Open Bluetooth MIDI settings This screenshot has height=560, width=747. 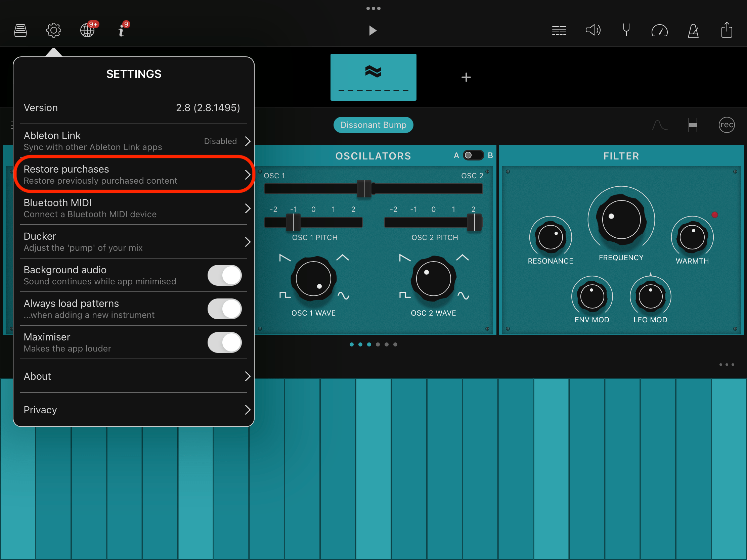(133, 208)
